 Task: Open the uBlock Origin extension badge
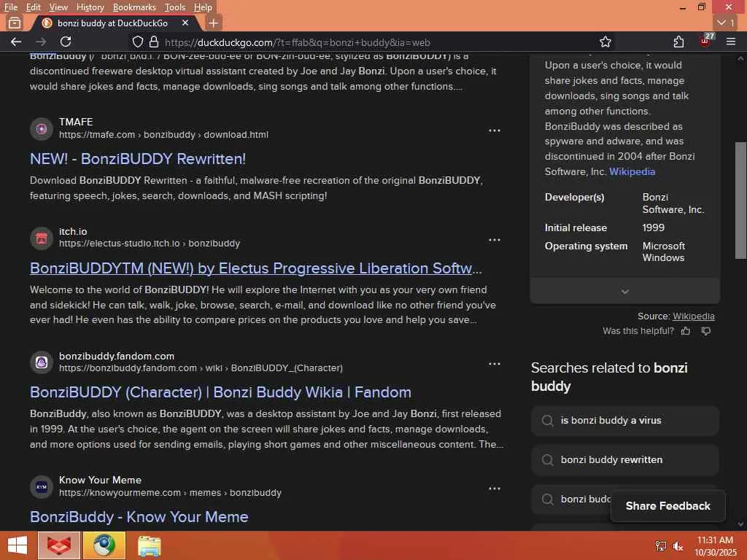point(706,41)
